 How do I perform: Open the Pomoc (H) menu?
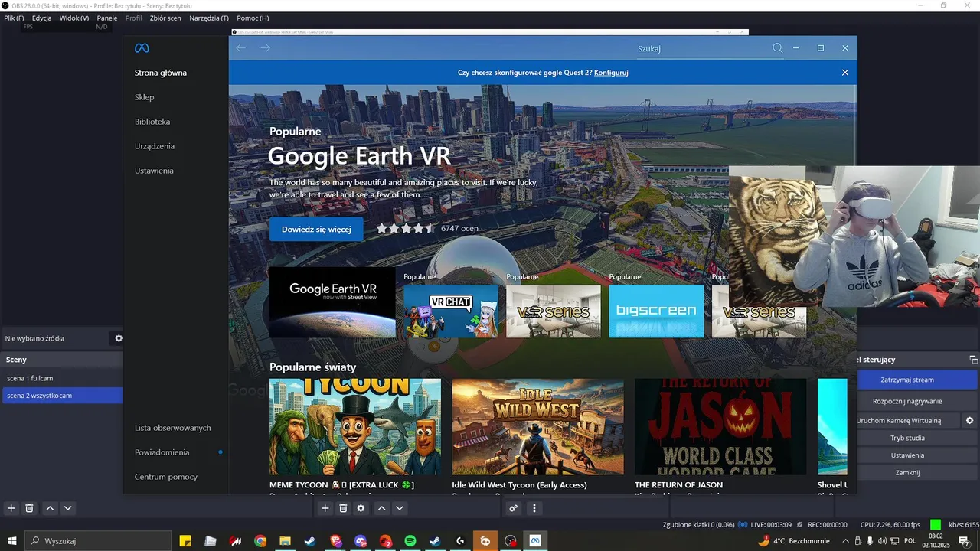coord(253,18)
